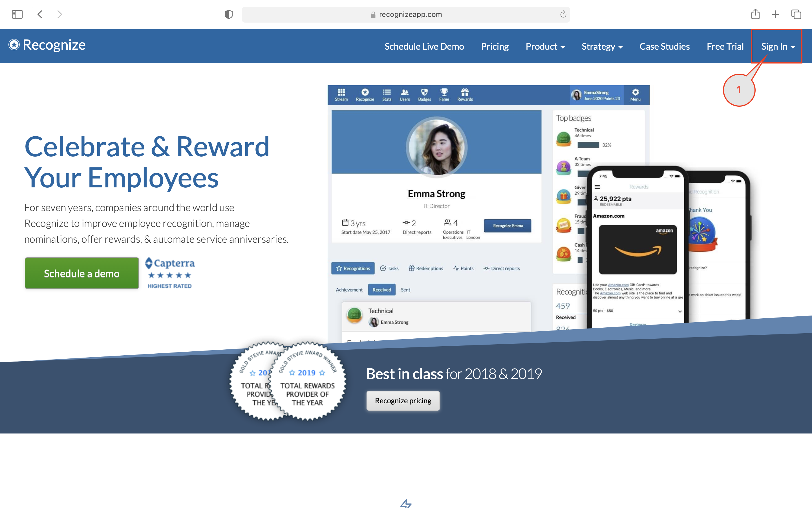Switch to the Recognitions tab
The image size is (812, 508).
pyautogui.click(x=353, y=268)
